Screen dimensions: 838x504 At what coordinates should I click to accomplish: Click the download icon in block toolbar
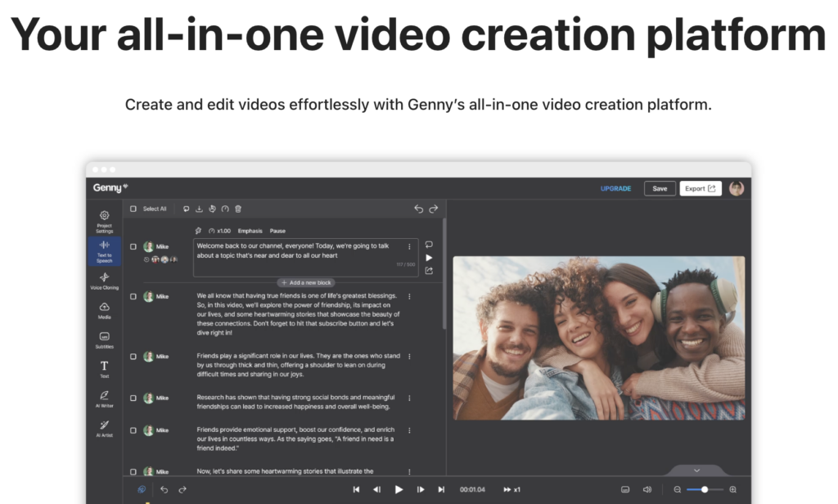199,209
